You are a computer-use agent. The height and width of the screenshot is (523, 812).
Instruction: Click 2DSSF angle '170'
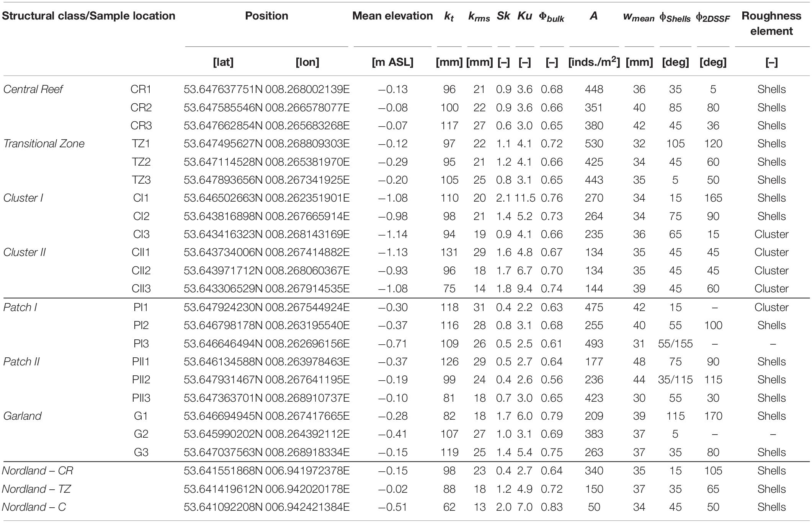(x=713, y=416)
